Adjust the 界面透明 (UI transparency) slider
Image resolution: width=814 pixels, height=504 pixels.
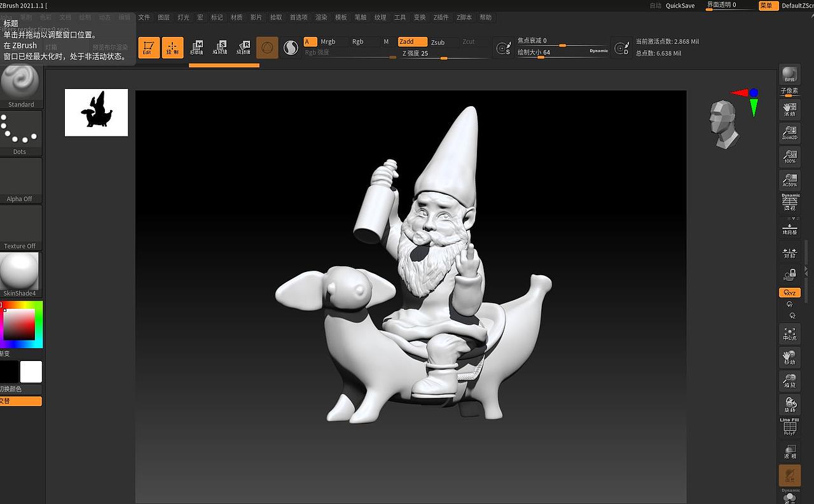click(x=730, y=5)
